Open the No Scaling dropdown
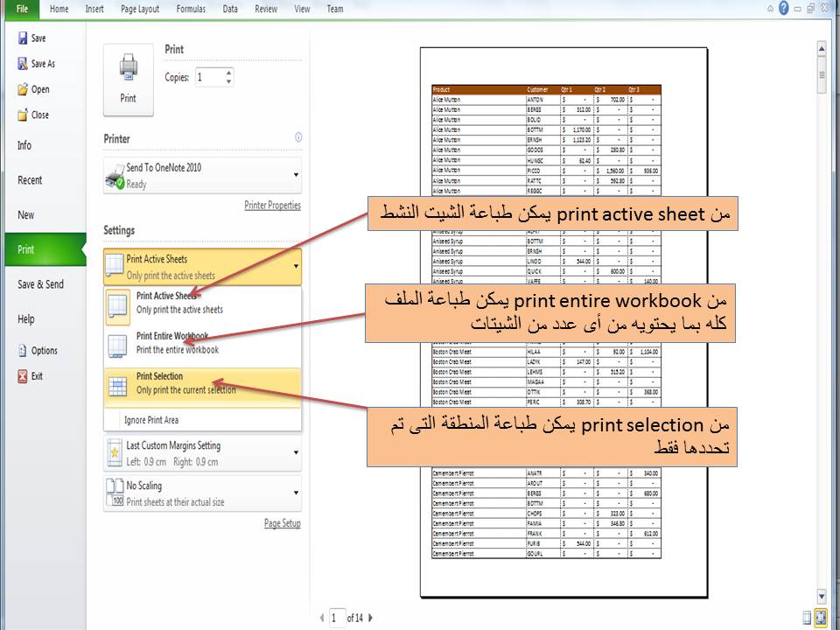The height and width of the screenshot is (630, 840). [x=296, y=493]
